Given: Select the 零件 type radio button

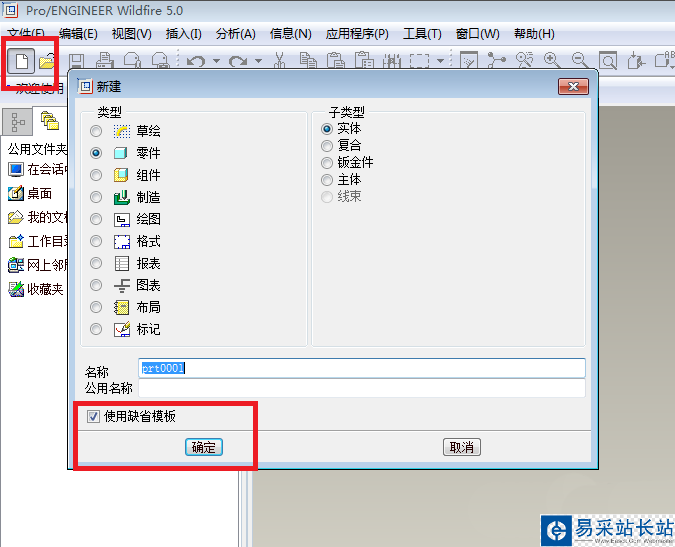Looking at the screenshot, I should 96,153.
